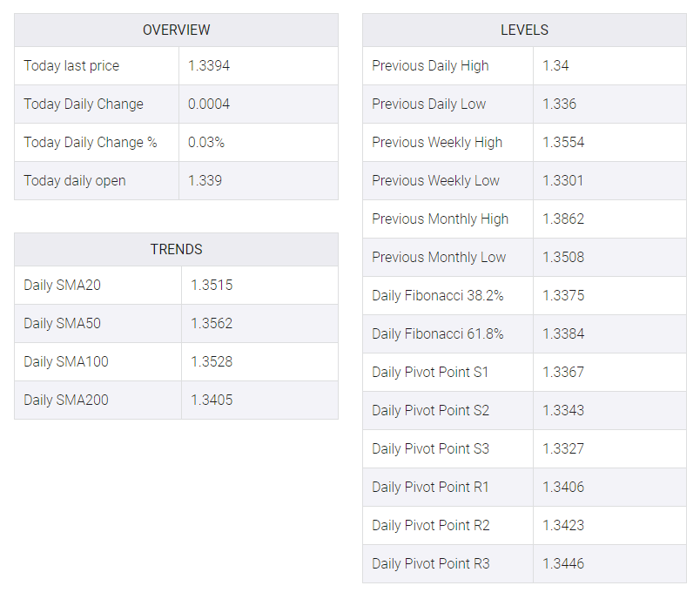Screen dimensions: 700x599
Task: Select the Today Daily Change % value 0.03%
Action: pos(206,143)
